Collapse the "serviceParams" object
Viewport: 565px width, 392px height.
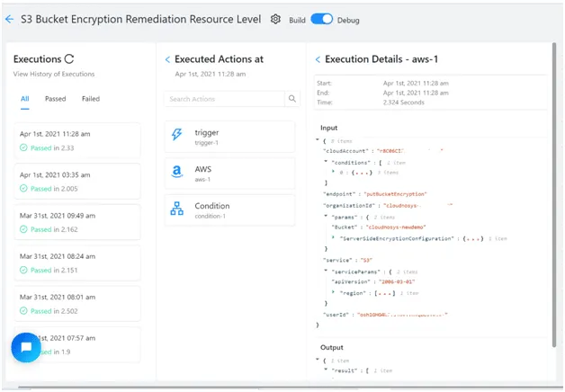pos(326,271)
